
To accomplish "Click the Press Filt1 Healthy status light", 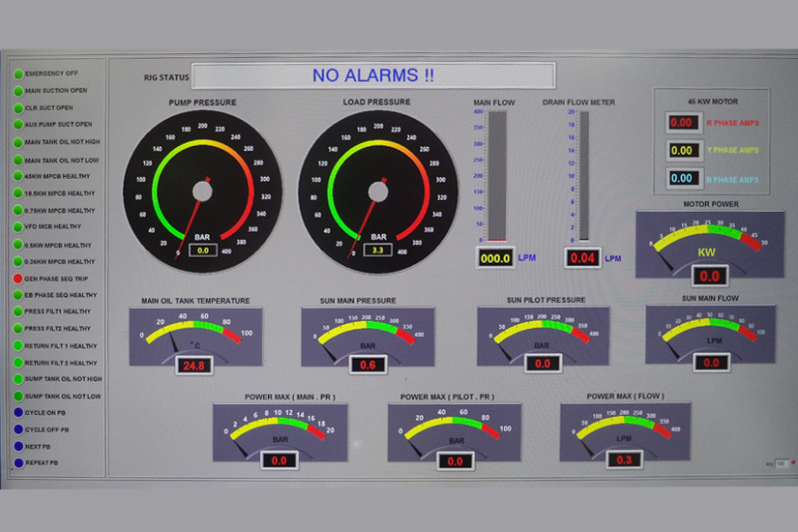I will pos(17,311).
